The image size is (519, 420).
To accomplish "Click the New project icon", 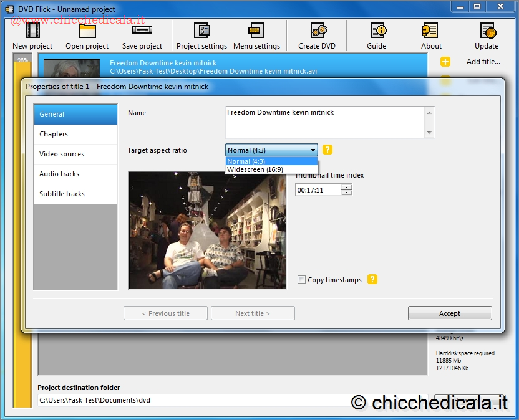I will (x=32, y=31).
